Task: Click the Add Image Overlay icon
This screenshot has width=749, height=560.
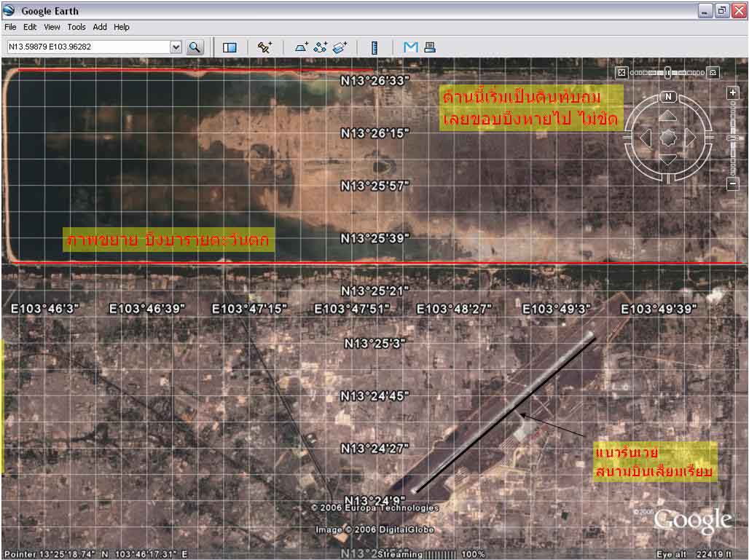Action: 340,47
